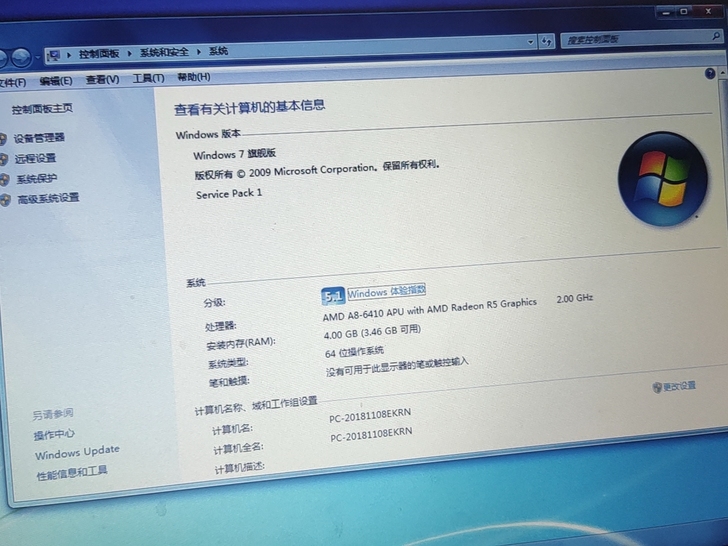Click system type value 64 位操作系统
Image resolution: width=728 pixels, height=546 pixels.
point(354,352)
